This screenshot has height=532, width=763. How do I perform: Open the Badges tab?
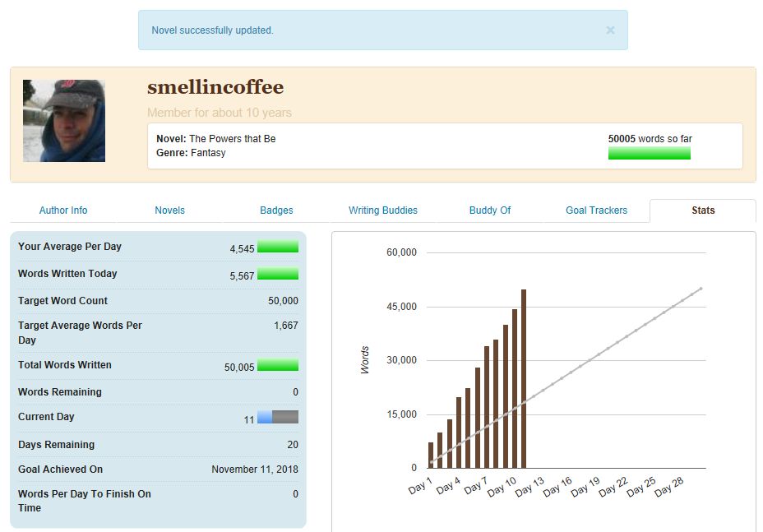pos(276,210)
